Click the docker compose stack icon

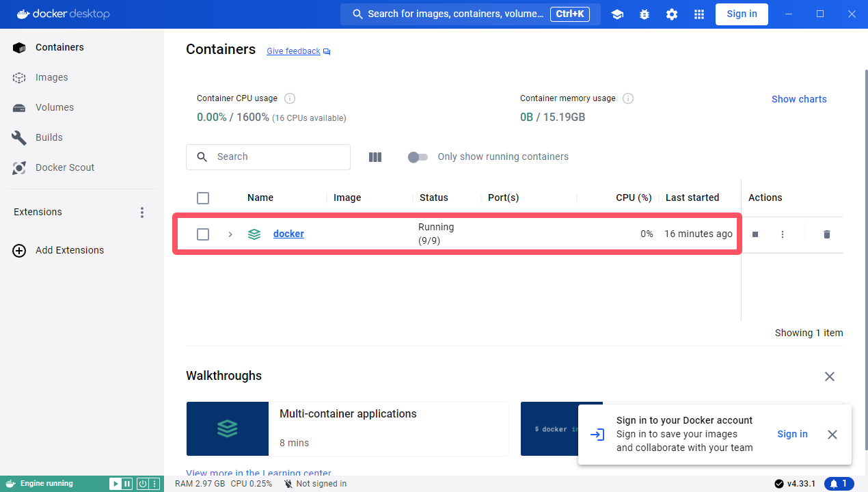pos(254,234)
